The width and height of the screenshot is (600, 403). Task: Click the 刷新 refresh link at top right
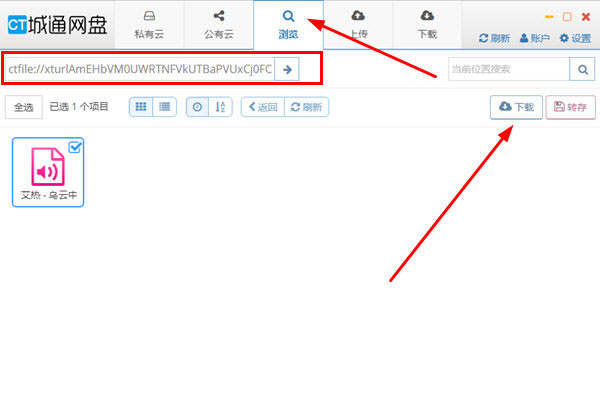[494, 38]
